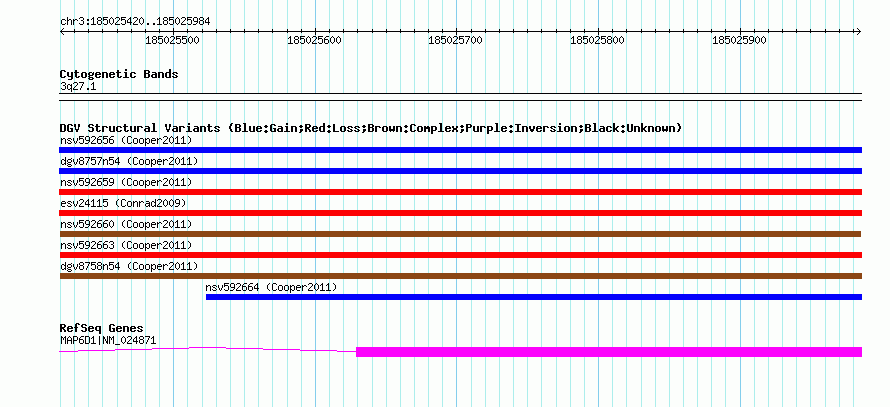Click the 185025800 ruler position label

[x=597, y=40]
